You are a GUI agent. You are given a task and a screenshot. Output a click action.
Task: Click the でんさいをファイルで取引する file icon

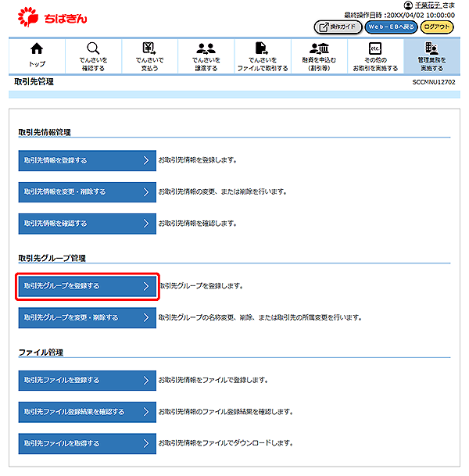(x=262, y=48)
